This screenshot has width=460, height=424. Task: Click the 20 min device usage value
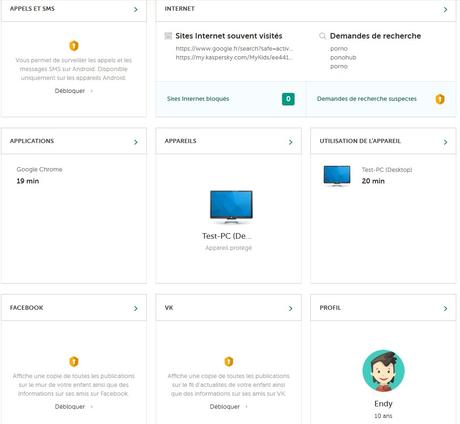coord(373,181)
